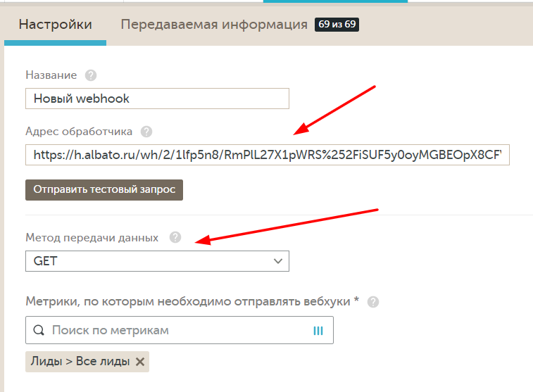This screenshot has height=392, width=533.
Task: Switch to the Настройки tab
Action: [x=55, y=25]
